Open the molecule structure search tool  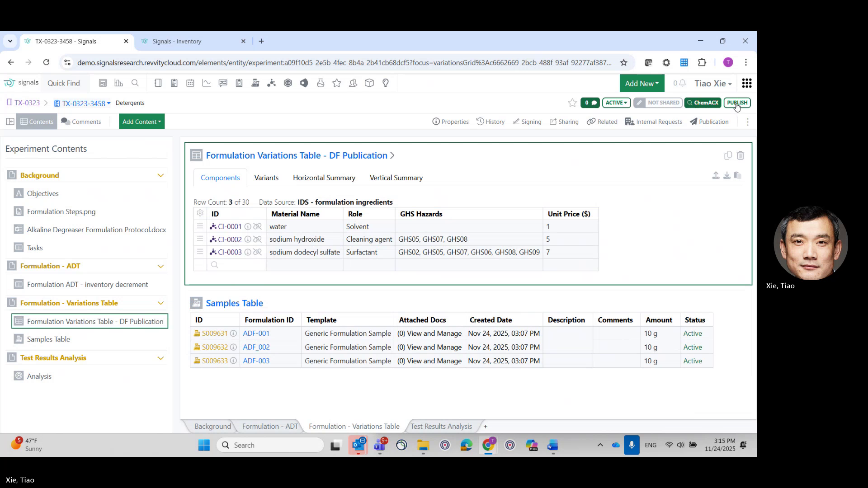tap(272, 83)
